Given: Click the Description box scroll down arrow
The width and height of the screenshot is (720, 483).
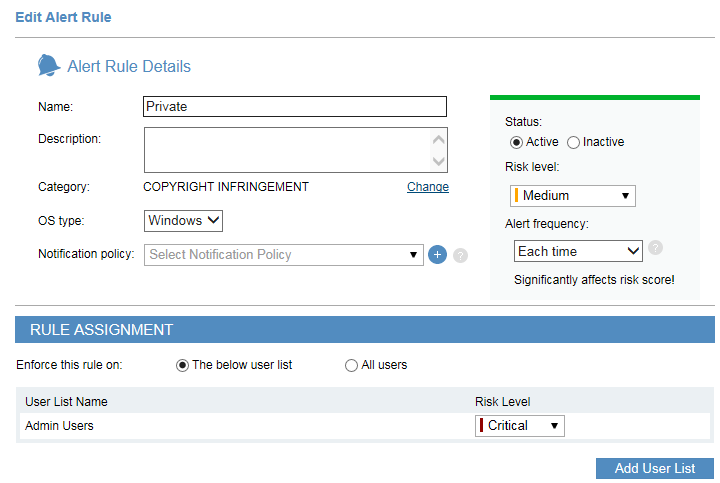Looking at the screenshot, I should 438,161.
